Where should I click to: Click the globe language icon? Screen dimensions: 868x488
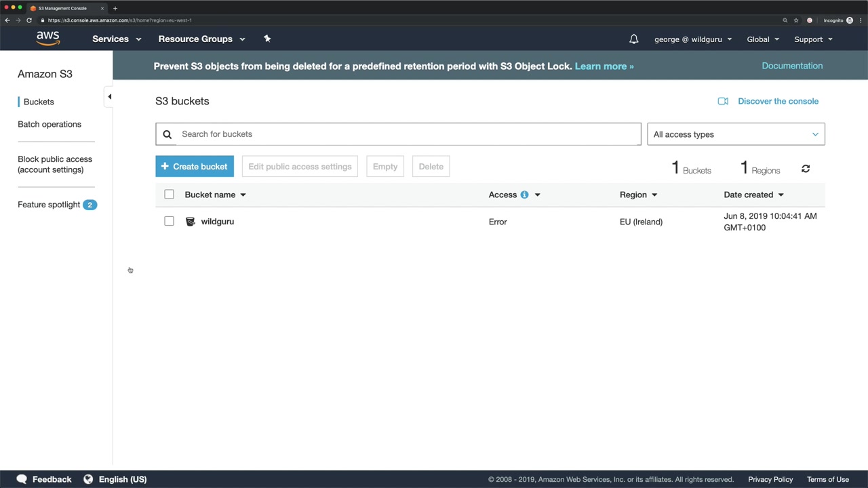coord(88,479)
